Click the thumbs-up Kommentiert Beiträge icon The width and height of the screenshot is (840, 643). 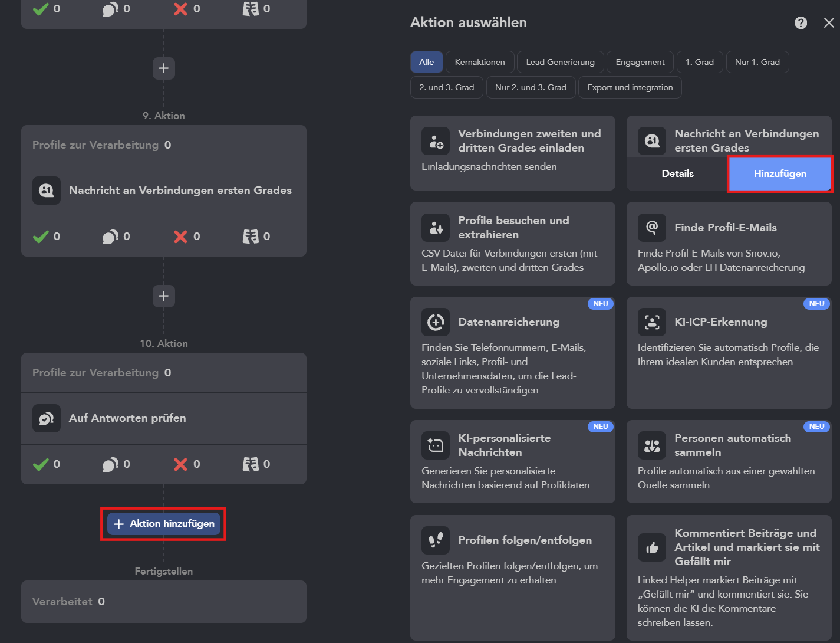coord(652,547)
